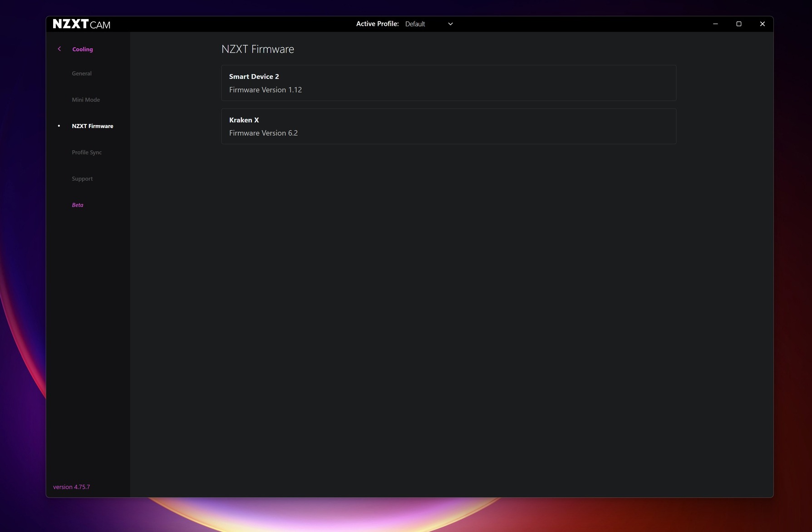Click the NZXT CAM logo
The image size is (812, 532).
pos(82,24)
